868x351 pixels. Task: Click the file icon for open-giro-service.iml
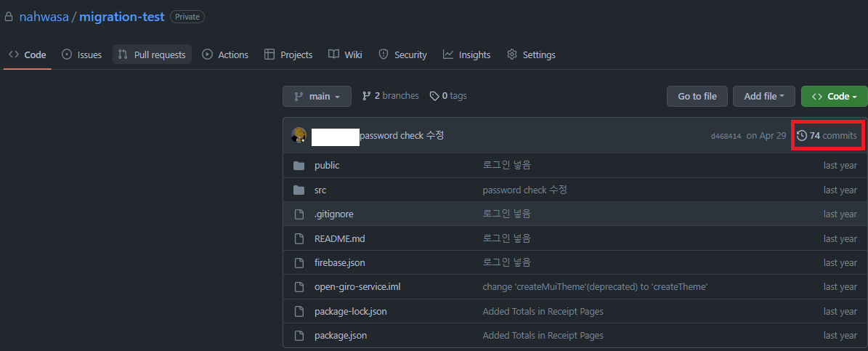pos(299,287)
